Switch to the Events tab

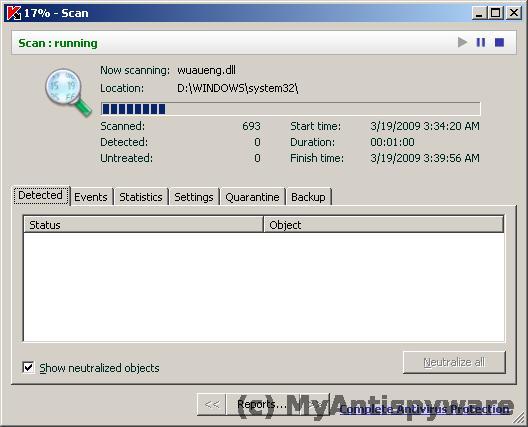click(91, 197)
